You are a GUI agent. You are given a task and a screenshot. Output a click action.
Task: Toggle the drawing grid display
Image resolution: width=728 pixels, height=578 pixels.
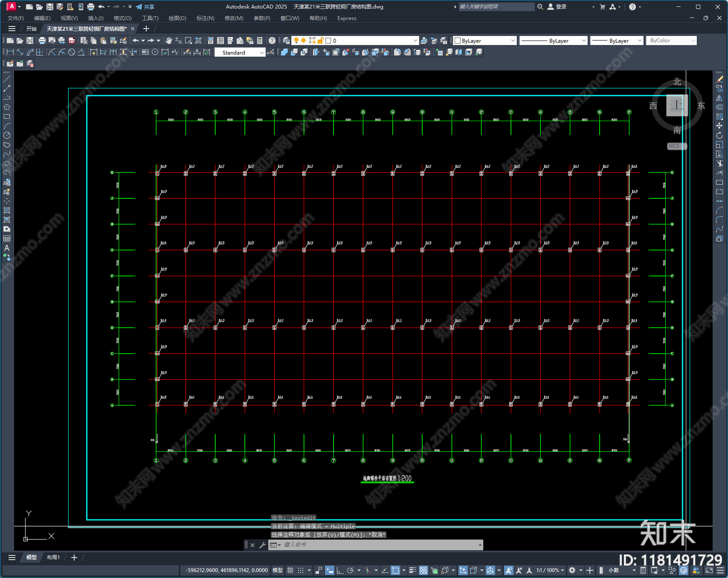(290, 570)
